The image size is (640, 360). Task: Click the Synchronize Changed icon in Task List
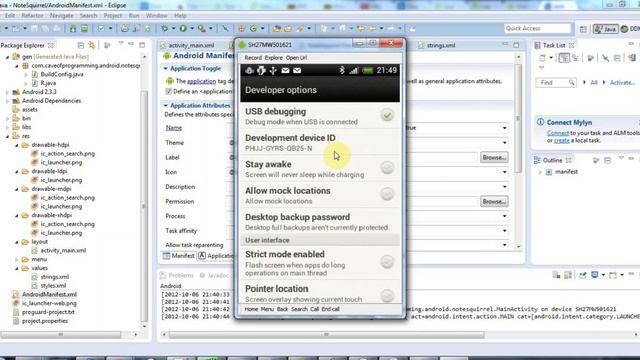coord(632,58)
